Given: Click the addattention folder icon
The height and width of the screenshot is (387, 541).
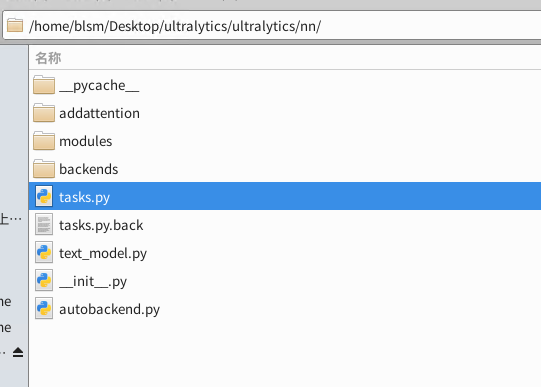Looking at the screenshot, I should click(44, 113).
